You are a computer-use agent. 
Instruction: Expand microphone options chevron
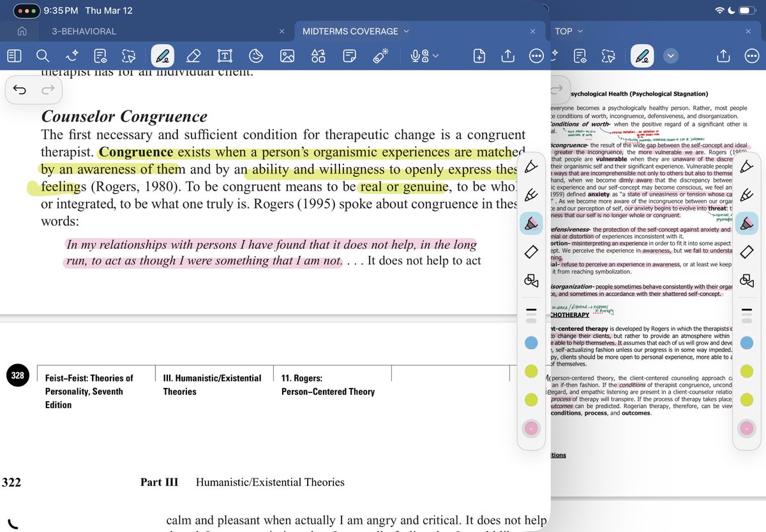436,56
